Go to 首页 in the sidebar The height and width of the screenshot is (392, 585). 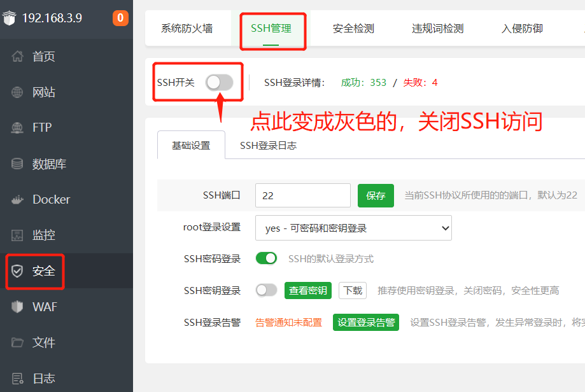(x=44, y=57)
